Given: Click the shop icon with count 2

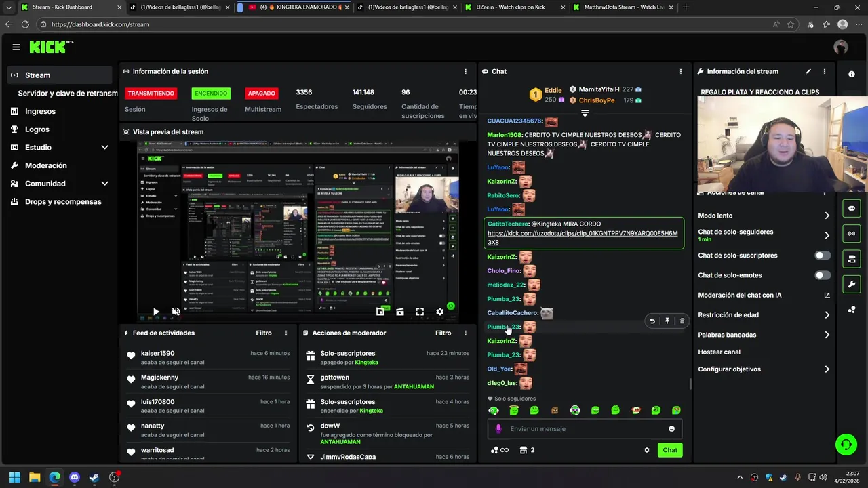Looking at the screenshot, I should point(527,450).
